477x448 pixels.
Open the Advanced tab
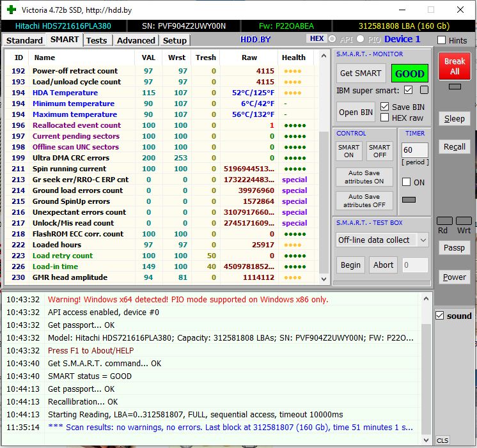point(136,40)
